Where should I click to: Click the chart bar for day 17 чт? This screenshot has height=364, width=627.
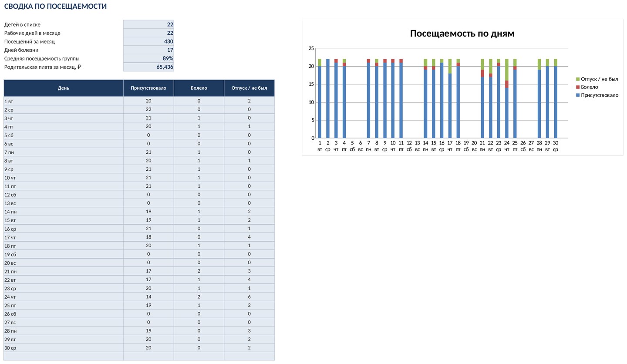pyautogui.click(x=450, y=98)
